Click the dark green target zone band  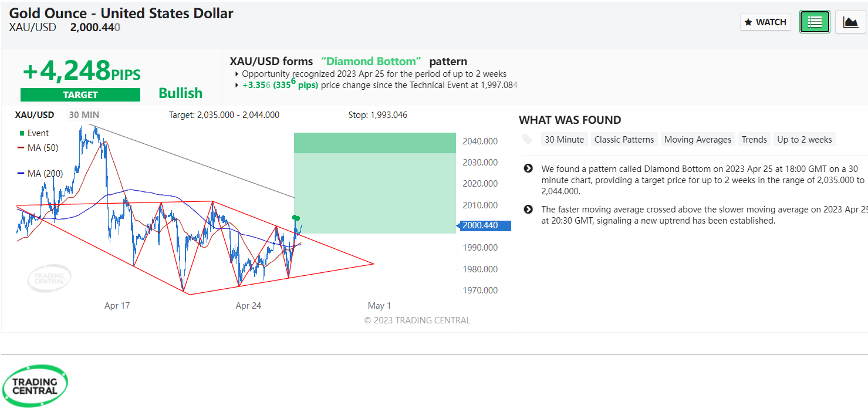(x=374, y=143)
